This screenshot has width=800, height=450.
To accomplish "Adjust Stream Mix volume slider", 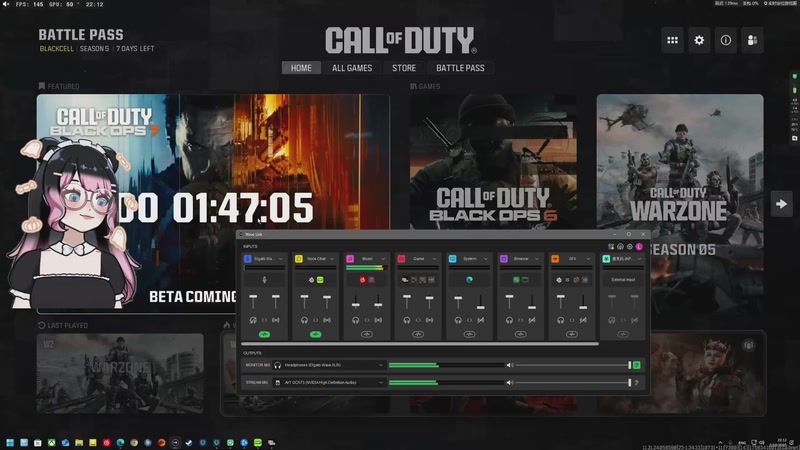I will click(573, 383).
